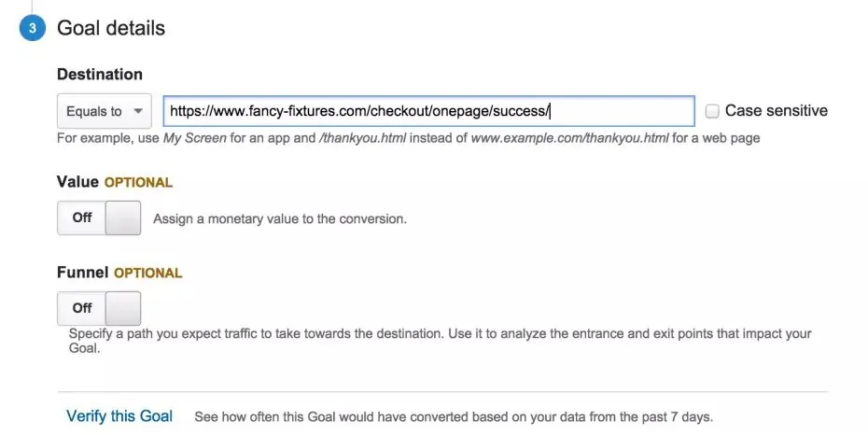The width and height of the screenshot is (868, 435).
Task: Enable the Case sensitive checkbox
Action: pos(712,111)
